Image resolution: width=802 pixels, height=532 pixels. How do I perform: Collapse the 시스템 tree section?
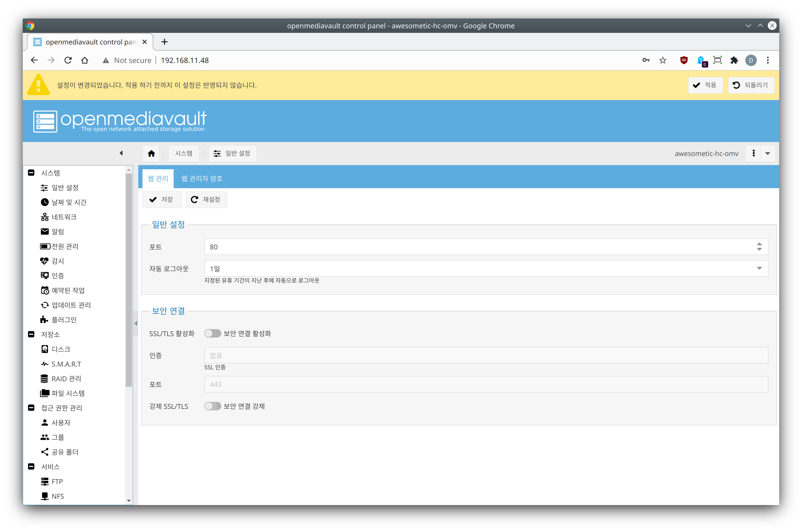[31, 173]
